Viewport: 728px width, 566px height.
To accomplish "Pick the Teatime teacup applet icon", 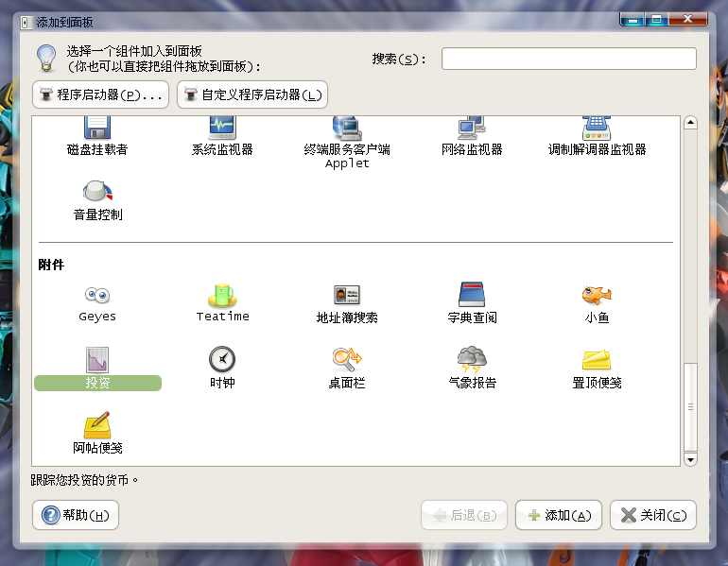I will pos(222,296).
